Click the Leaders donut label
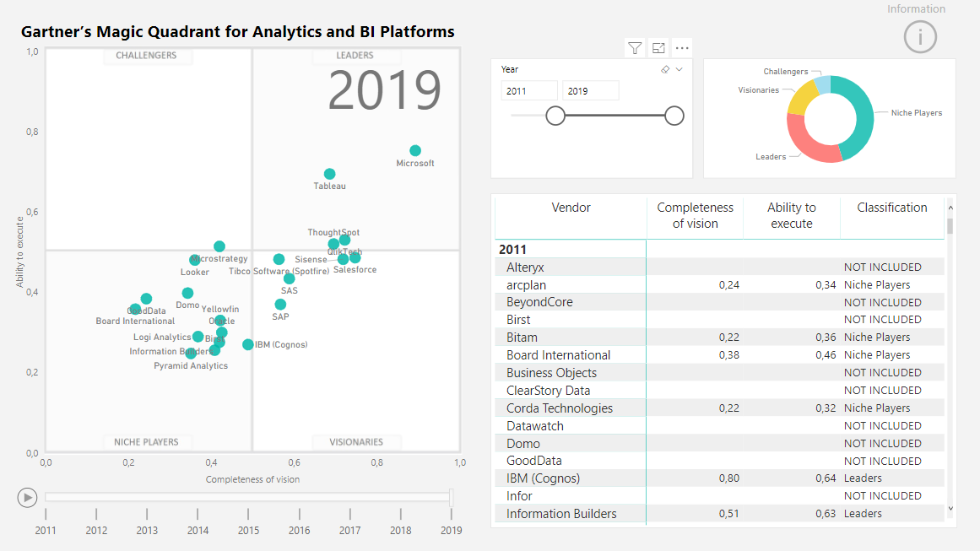The height and width of the screenshot is (551, 980). tap(771, 157)
